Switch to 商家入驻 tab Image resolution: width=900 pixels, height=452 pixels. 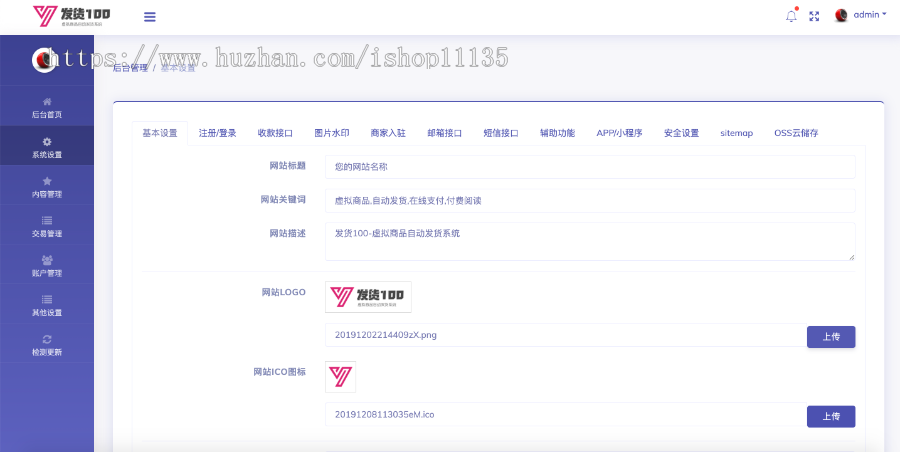(388, 133)
